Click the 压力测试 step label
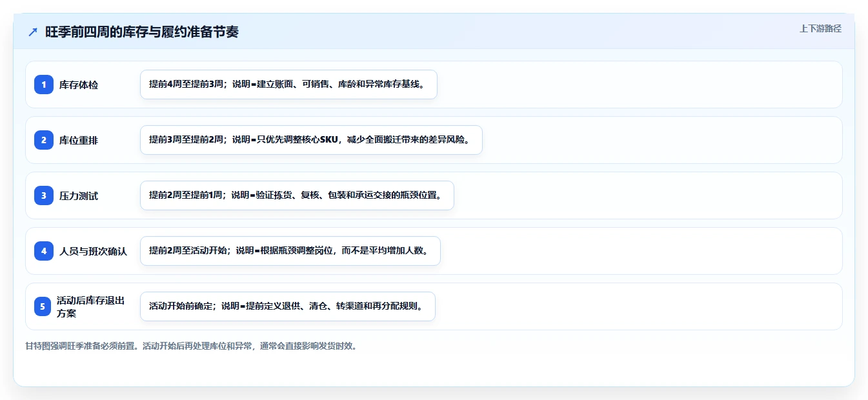 tap(79, 196)
